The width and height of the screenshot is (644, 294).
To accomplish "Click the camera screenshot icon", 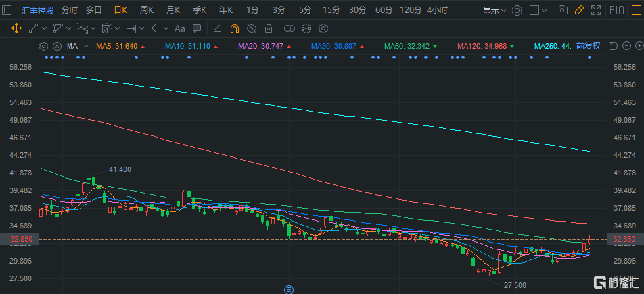I will [x=561, y=10].
